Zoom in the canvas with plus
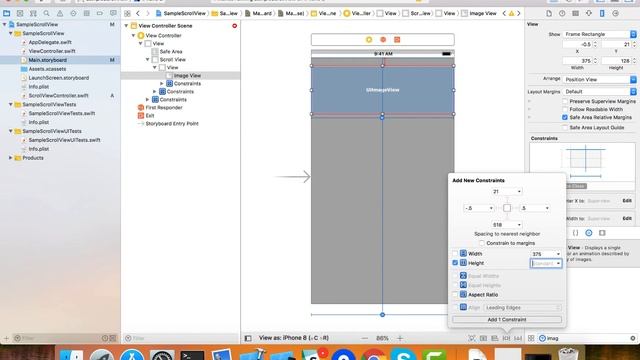 400,338
